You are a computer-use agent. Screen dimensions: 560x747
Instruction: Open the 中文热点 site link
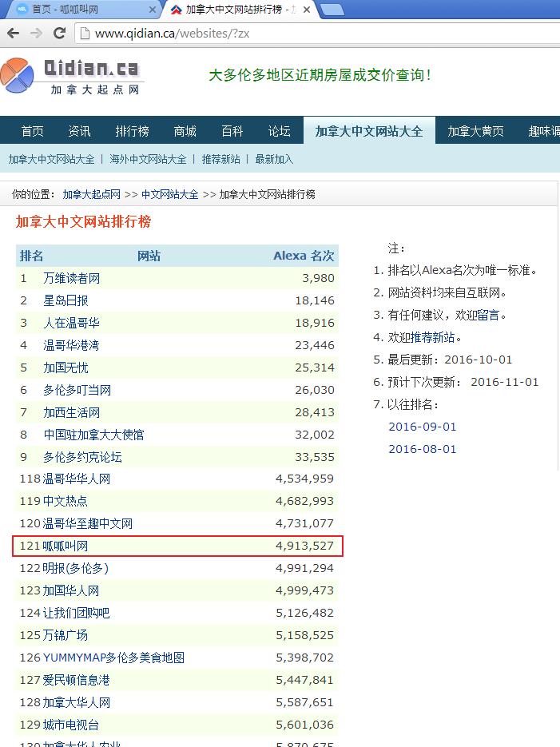[66, 501]
